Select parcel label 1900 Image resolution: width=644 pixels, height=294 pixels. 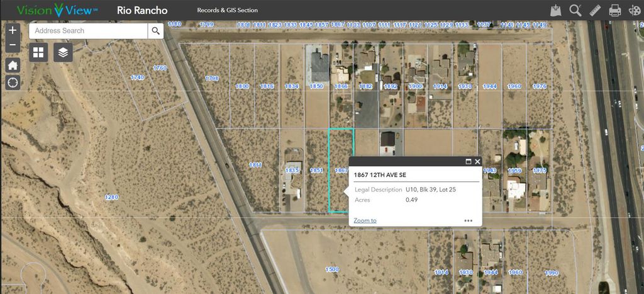[415, 86]
